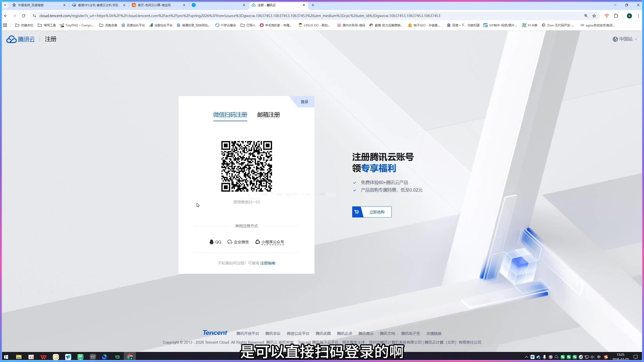Choose QQ registration option
The image size is (644, 362).
pyautogui.click(x=215, y=242)
